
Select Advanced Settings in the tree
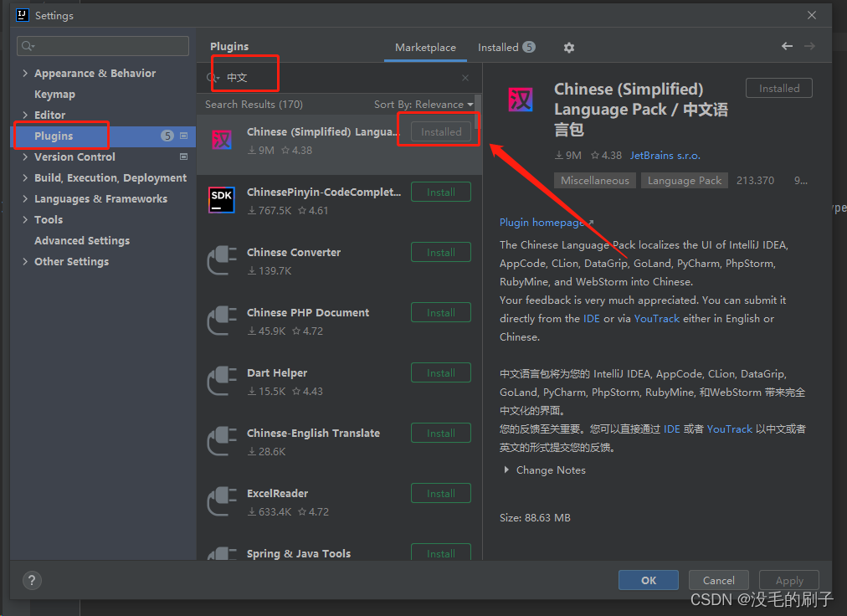pyautogui.click(x=82, y=240)
